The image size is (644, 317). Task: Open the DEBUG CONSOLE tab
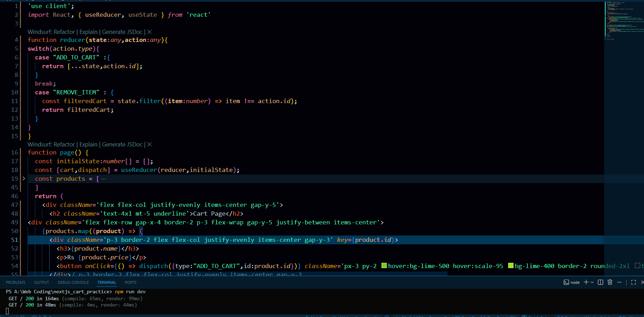(73, 282)
